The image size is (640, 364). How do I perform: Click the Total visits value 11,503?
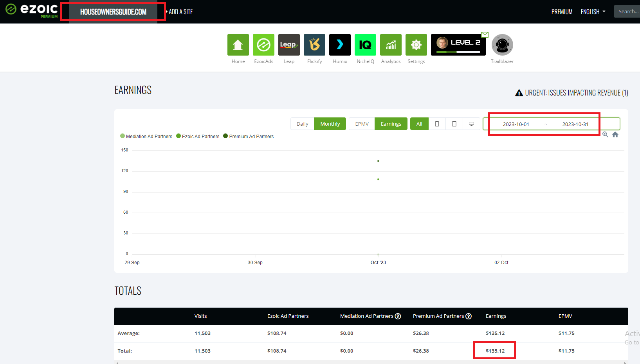[202, 351]
